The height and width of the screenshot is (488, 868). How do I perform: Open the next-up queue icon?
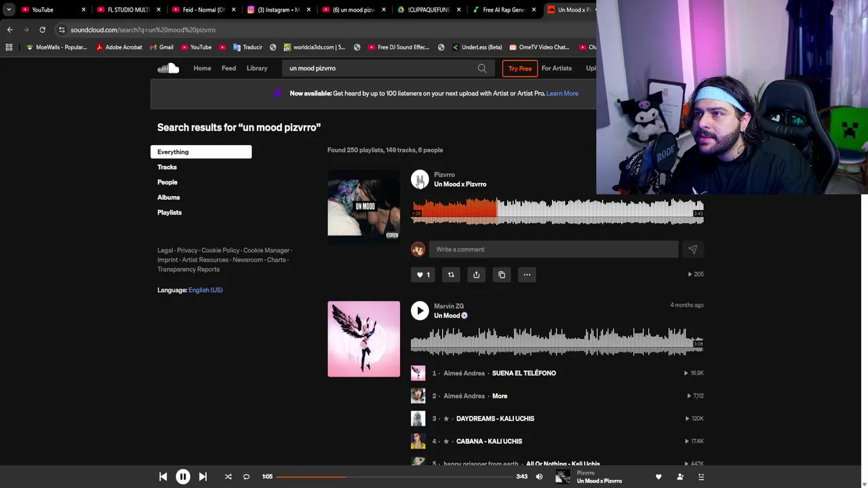click(x=701, y=476)
